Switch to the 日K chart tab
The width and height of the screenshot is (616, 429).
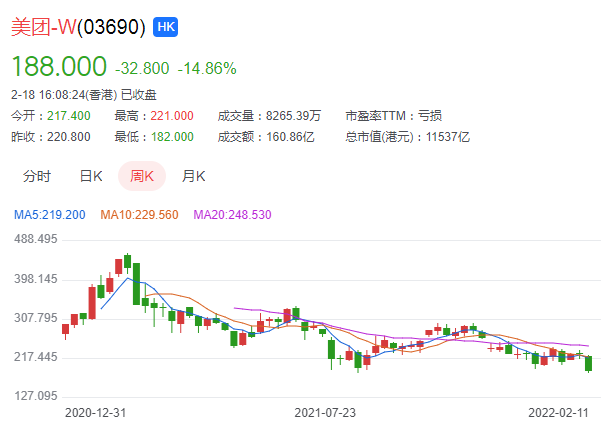point(91,176)
